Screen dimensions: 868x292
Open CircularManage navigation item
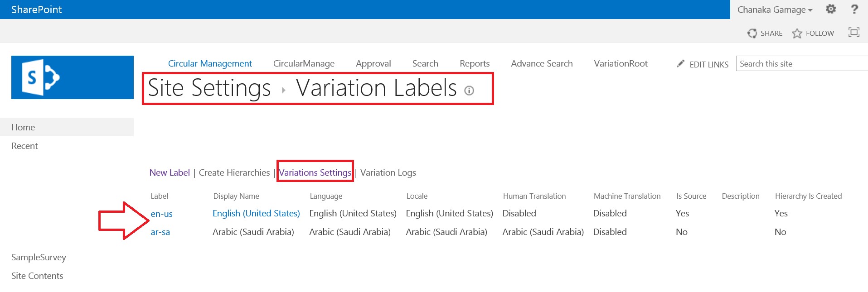click(304, 63)
